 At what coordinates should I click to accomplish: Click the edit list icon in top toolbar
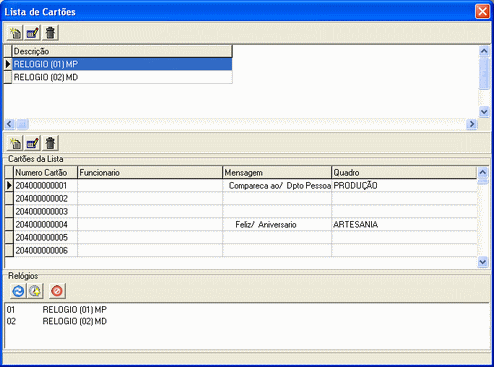coord(33,33)
